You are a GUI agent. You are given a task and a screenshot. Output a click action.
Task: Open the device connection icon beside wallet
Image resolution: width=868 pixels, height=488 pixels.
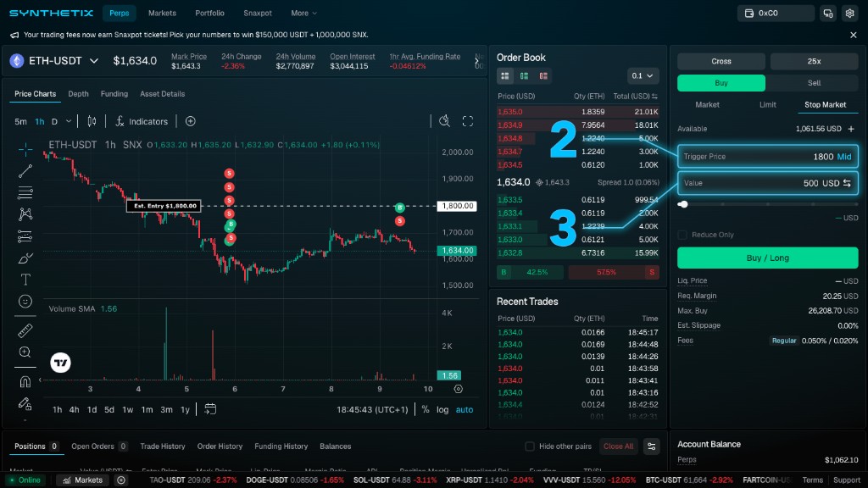(x=828, y=14)
